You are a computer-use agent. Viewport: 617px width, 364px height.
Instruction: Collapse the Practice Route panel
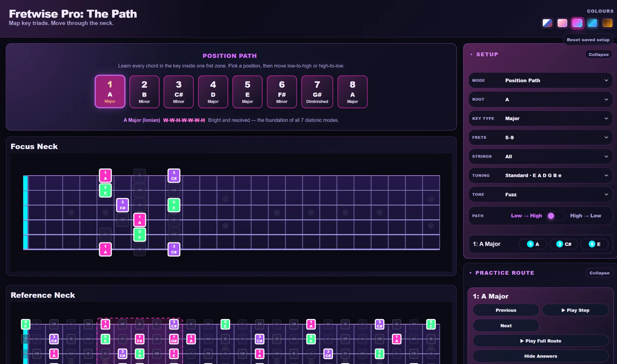[x=599, y=273]
